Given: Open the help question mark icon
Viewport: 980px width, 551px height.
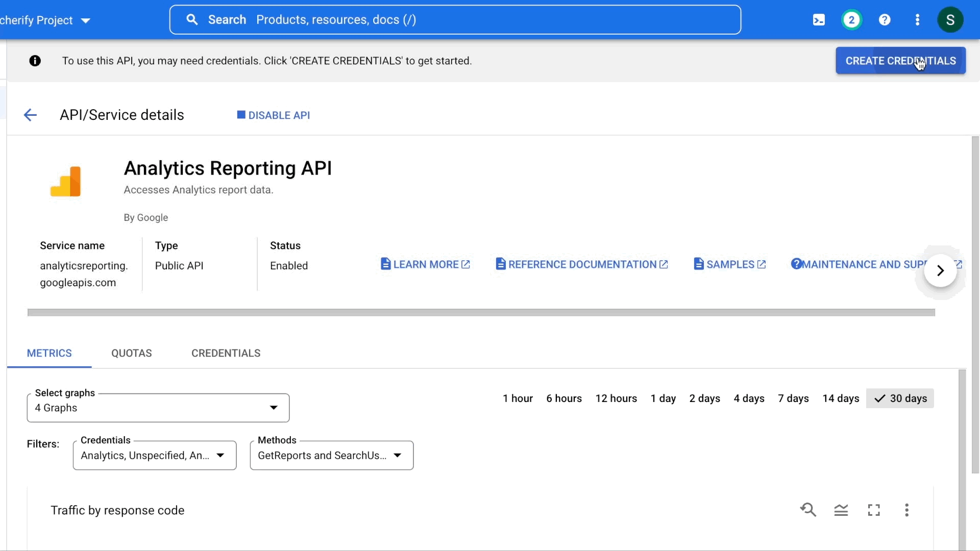Looking at the screenshot, I should click(885, 20).
